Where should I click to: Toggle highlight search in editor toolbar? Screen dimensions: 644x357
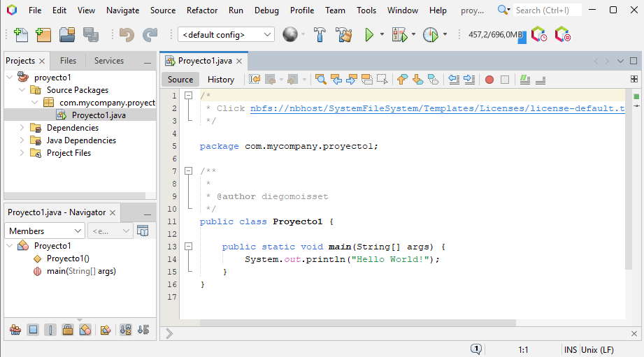coord(367,79)
